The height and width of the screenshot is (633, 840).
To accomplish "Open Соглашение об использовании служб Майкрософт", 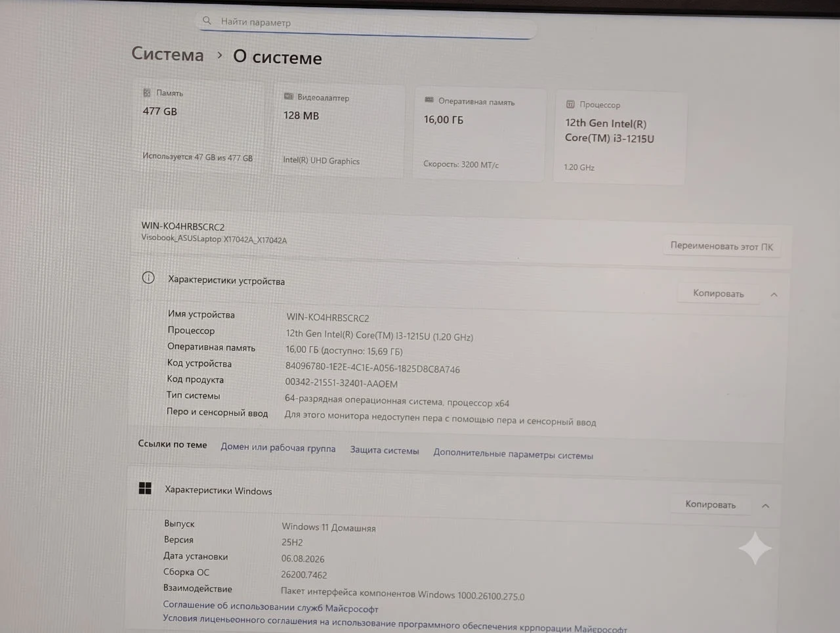I will [x=270, y=607].
